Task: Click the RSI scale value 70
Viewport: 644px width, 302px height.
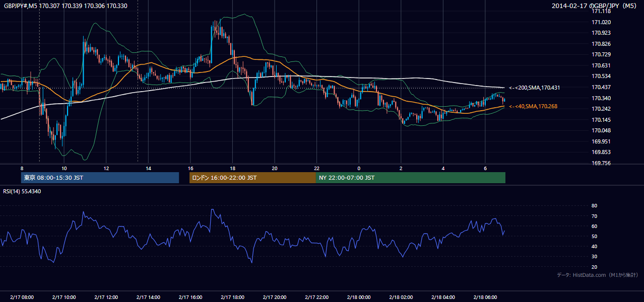Action: pos(595,216)
